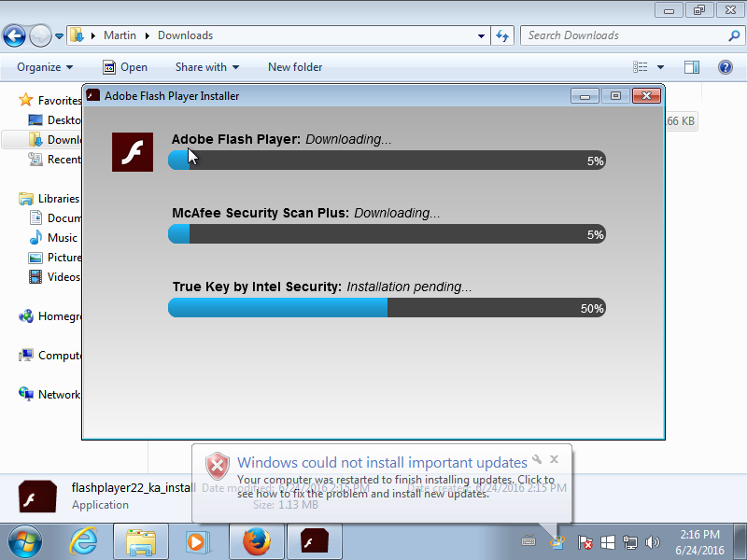Click the flashplayer22_ka_install file icon in details pane
This screenshot has width=747, height=560.
click(x=37, y=497)
